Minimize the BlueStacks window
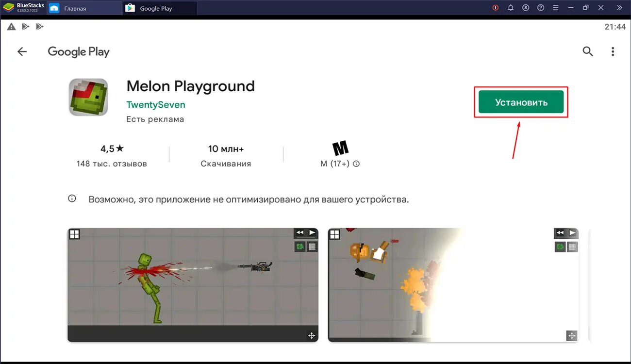Image resolution: width=631 pixels, height=364 pixels. (571, 8)
